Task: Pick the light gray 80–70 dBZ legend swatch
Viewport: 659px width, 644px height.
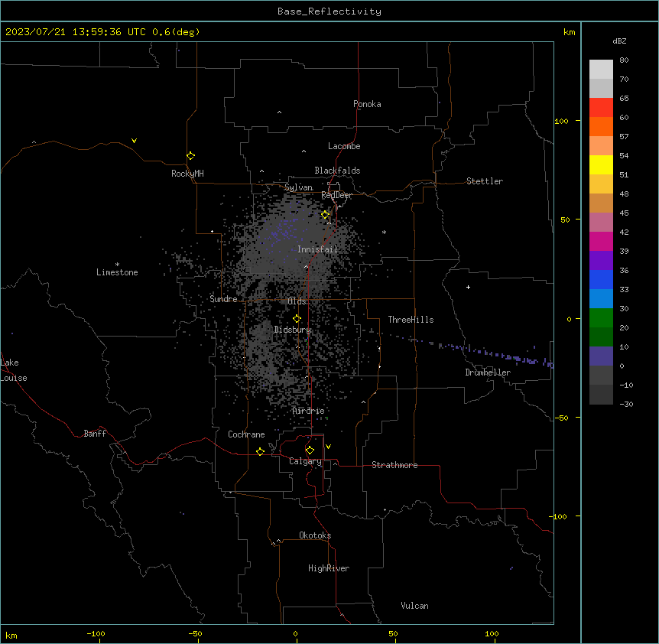Action: click(601, 69)
